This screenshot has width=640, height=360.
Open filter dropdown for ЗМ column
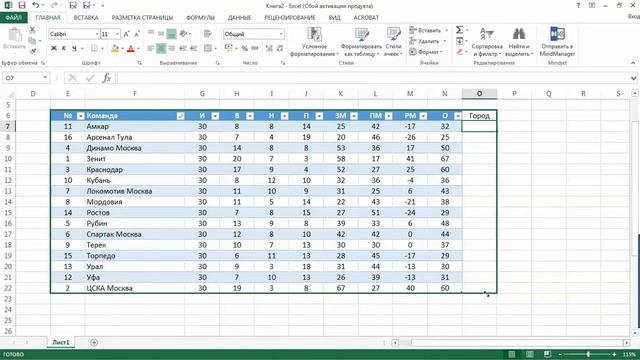(354, 116)
